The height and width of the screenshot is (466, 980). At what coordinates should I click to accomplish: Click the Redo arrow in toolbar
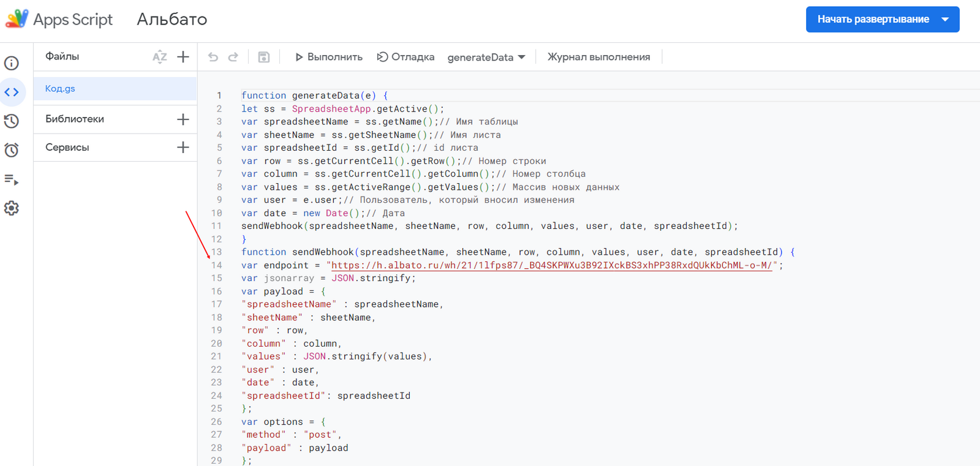pyautogui.click(x=233, y=57)
